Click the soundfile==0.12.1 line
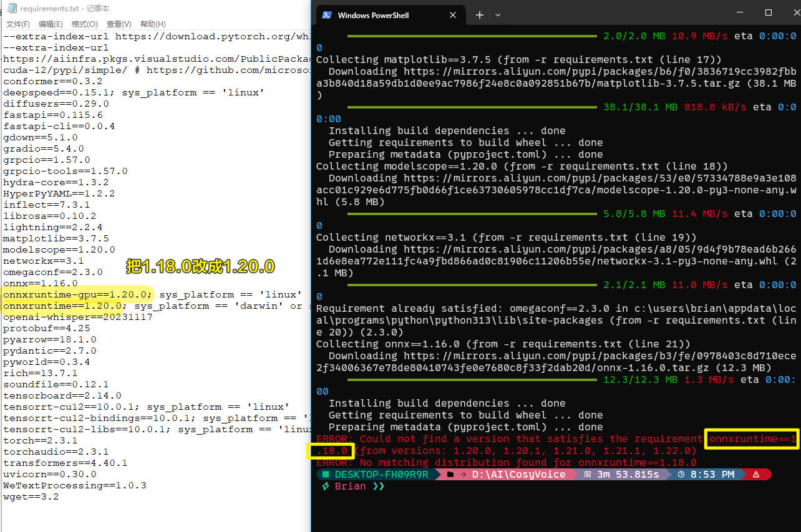Screen dimensions: 801x532 click(56, 384)
